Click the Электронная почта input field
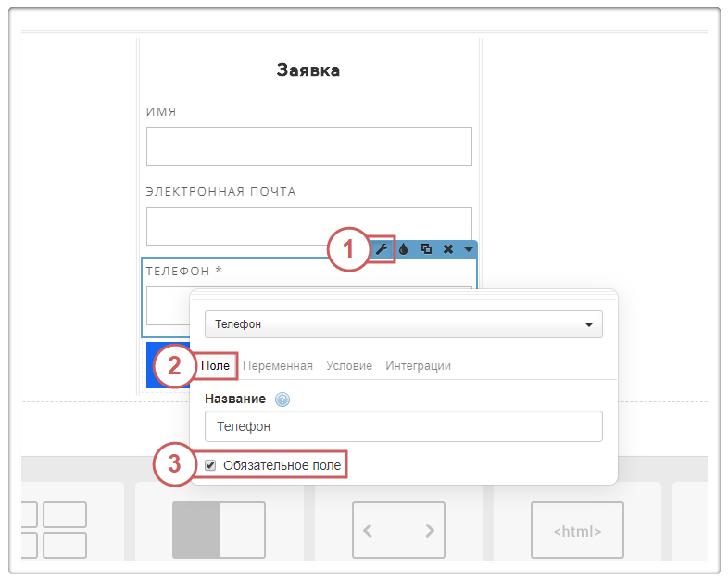Image resolution: width=728 pixels, height=582 pixels. pos(308,225)
